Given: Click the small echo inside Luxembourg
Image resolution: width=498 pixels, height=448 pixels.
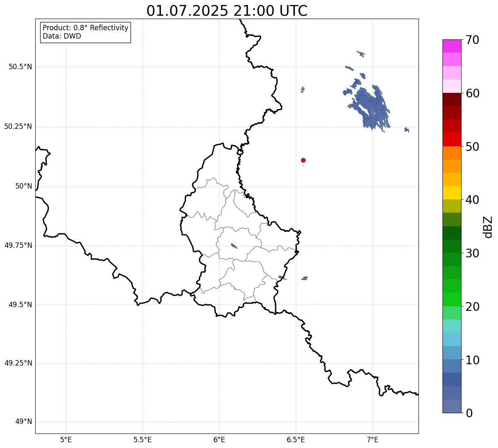Looking at the screenshot, I should click(x=234, y=246).
